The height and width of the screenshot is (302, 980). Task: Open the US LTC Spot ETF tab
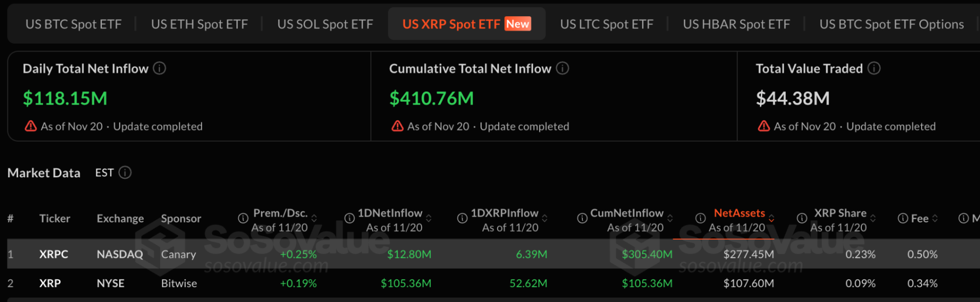[x=607, y=24]
